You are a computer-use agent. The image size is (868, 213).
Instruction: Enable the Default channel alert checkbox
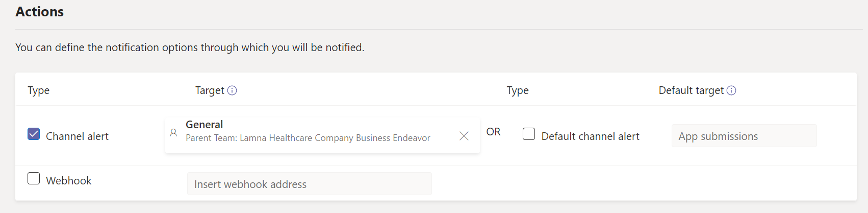529,134
